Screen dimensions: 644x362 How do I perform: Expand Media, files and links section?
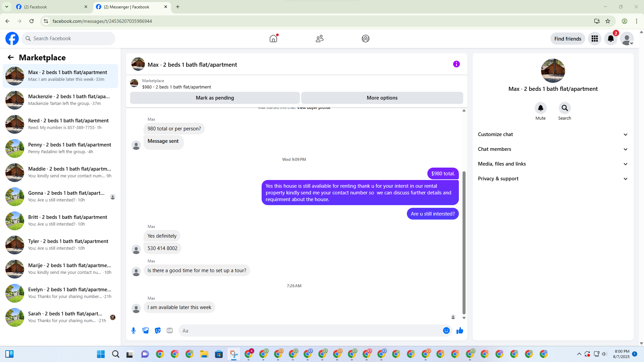coord(553,164)
